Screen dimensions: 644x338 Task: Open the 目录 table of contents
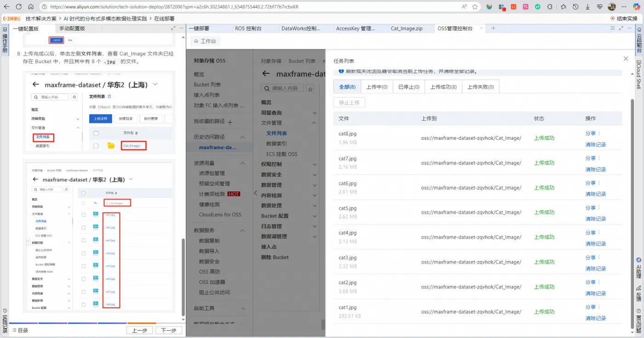coord(20,330)
